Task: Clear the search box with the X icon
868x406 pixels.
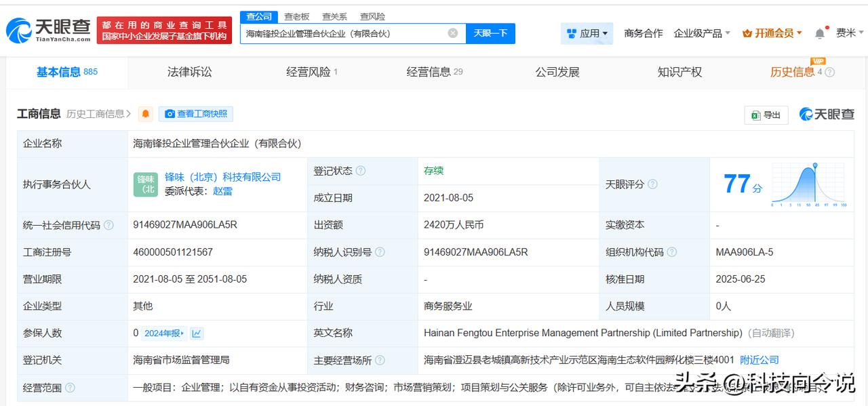Action: (x=452, y=33)
